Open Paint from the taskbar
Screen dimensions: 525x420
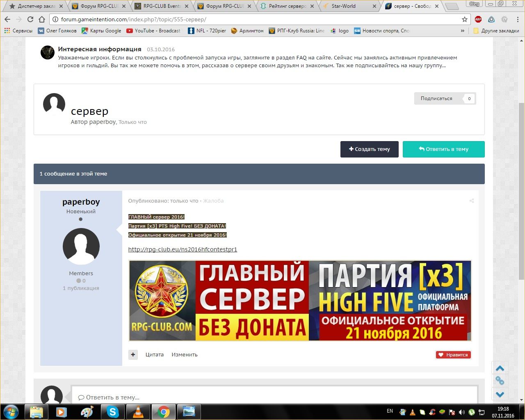click(87, 411)
